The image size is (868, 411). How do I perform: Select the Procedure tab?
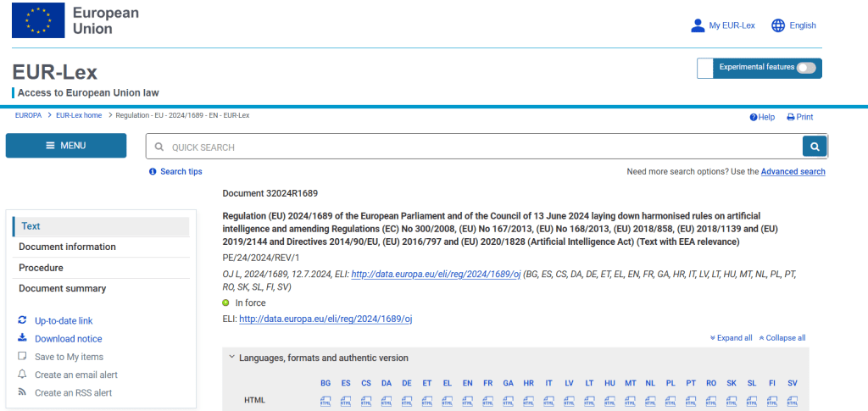[x=101, y=268]
